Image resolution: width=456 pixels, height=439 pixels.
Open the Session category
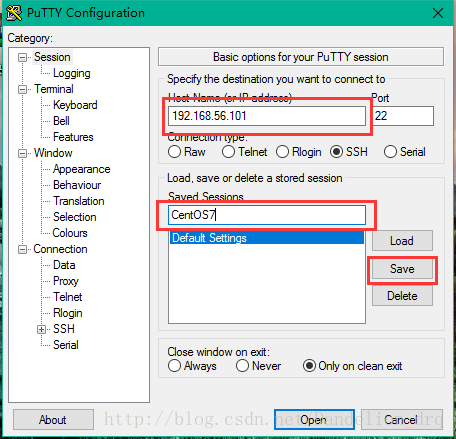pos(52,57)
